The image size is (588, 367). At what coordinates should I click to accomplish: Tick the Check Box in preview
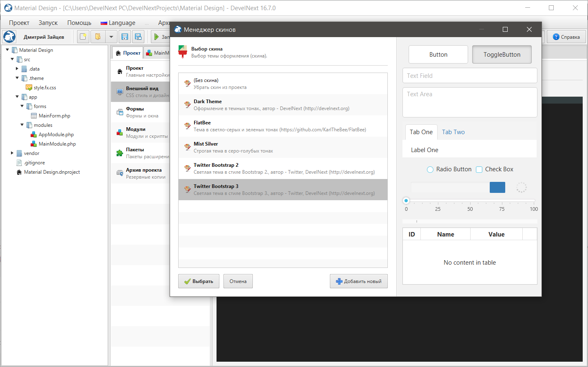tap(479, 170)
